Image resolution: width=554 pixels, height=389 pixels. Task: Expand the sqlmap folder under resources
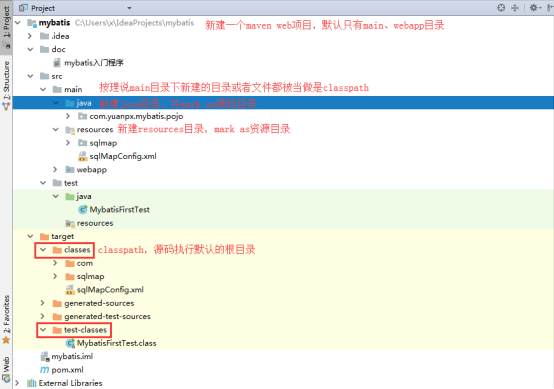pyautogui.click(x=68, y=143)
